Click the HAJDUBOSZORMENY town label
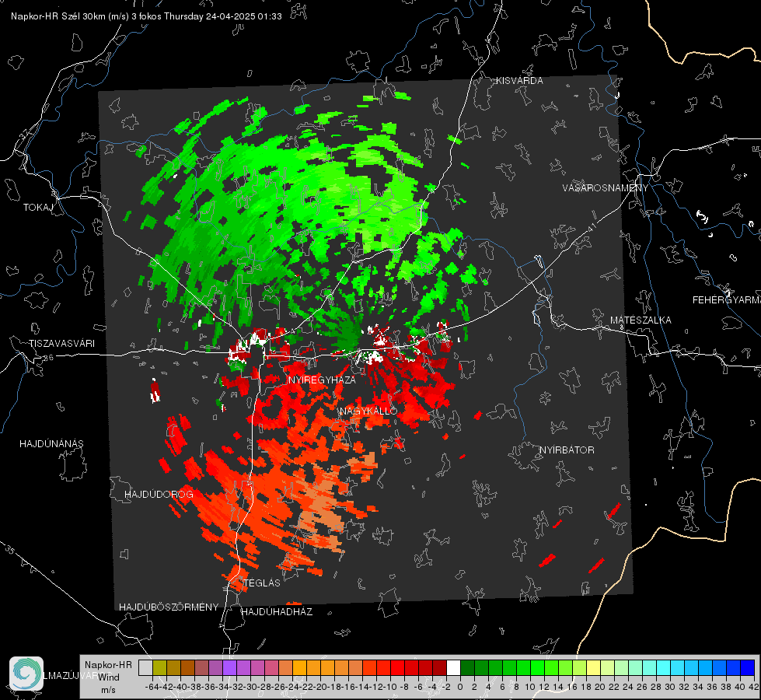The width and height of the screenshot is (761, 700). [x=169, y=607]
